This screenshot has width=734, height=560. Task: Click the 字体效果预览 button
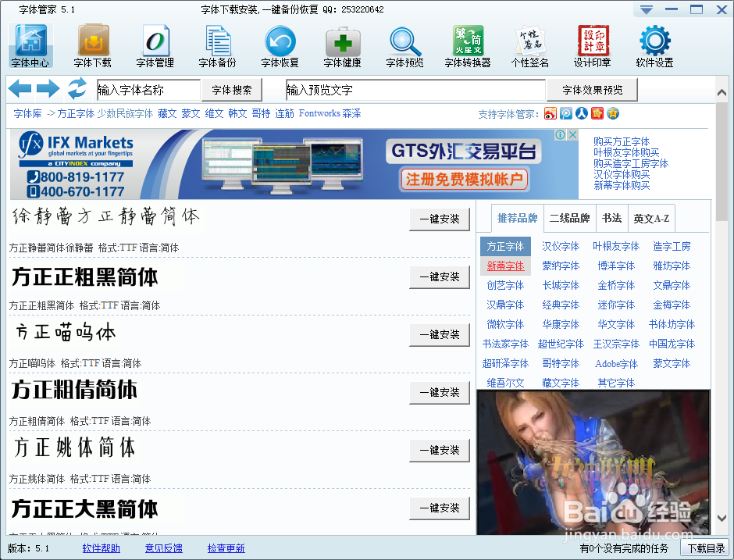click(593, 90)
